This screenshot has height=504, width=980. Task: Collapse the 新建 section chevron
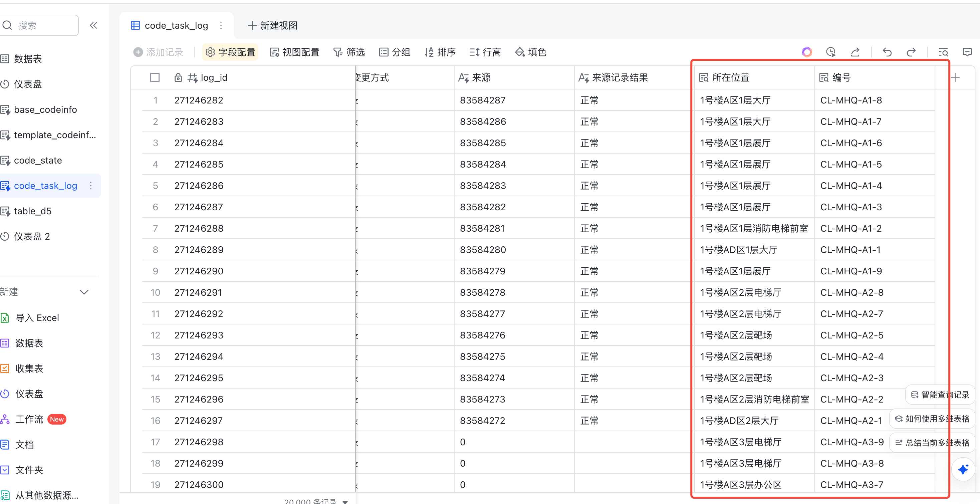84,292
